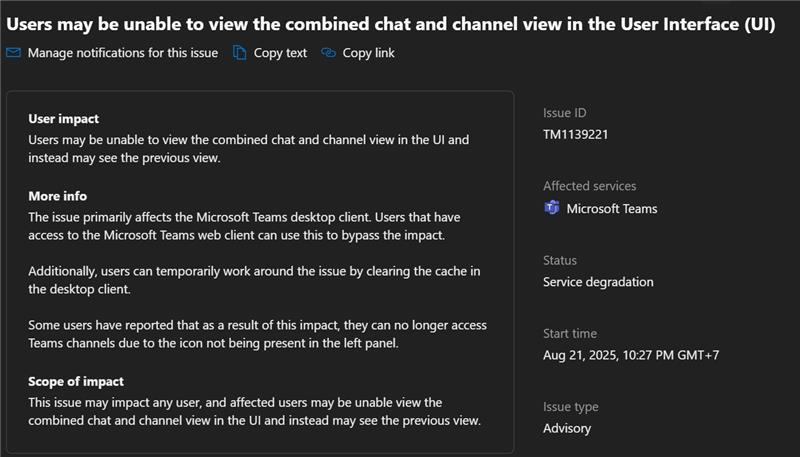Click the More info section heading

(57, 196)
